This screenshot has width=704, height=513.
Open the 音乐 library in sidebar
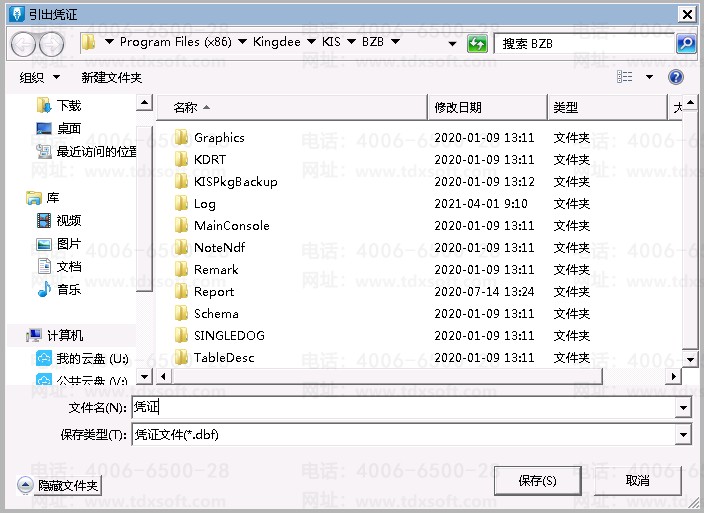coord(68,289)
